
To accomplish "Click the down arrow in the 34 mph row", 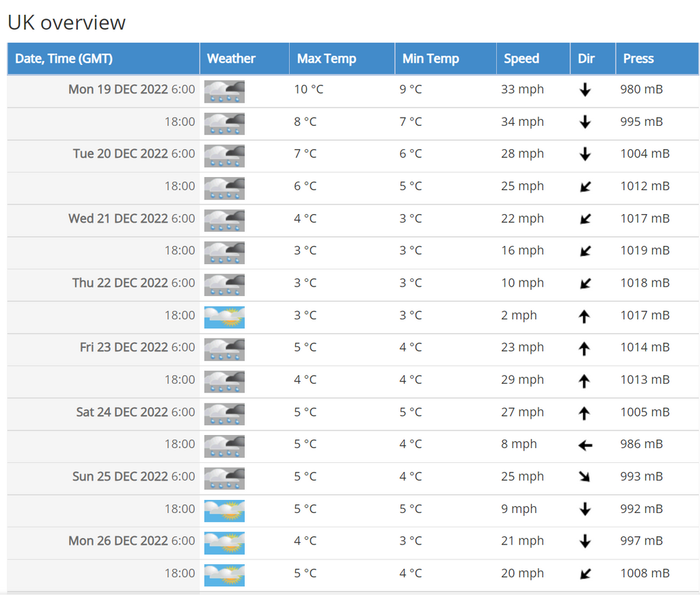I will point(585,122).
